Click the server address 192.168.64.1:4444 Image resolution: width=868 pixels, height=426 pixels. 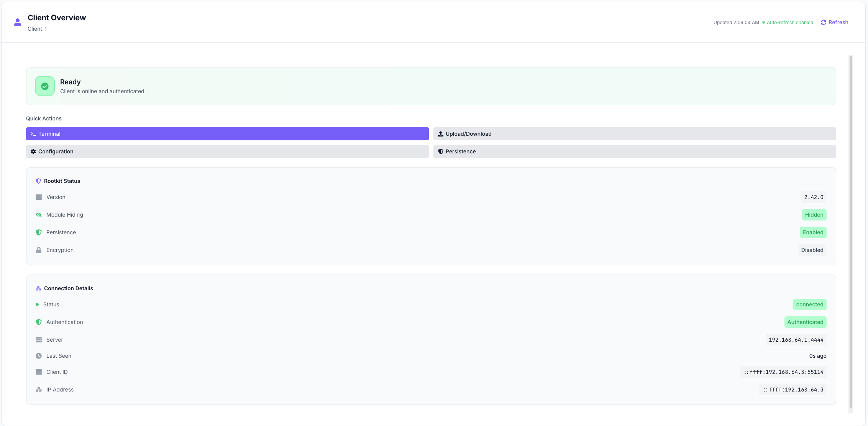click(x=796, y=340)
